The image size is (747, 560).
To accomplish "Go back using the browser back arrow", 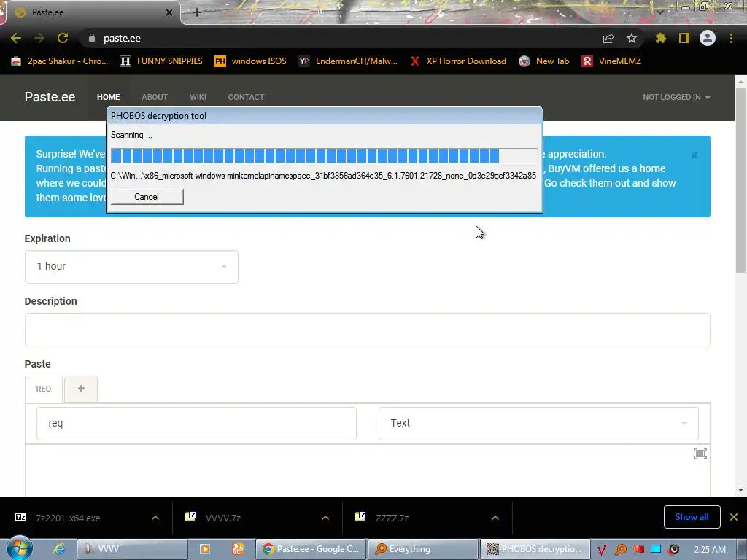I will pyautogui.click(x=16, y=38).
